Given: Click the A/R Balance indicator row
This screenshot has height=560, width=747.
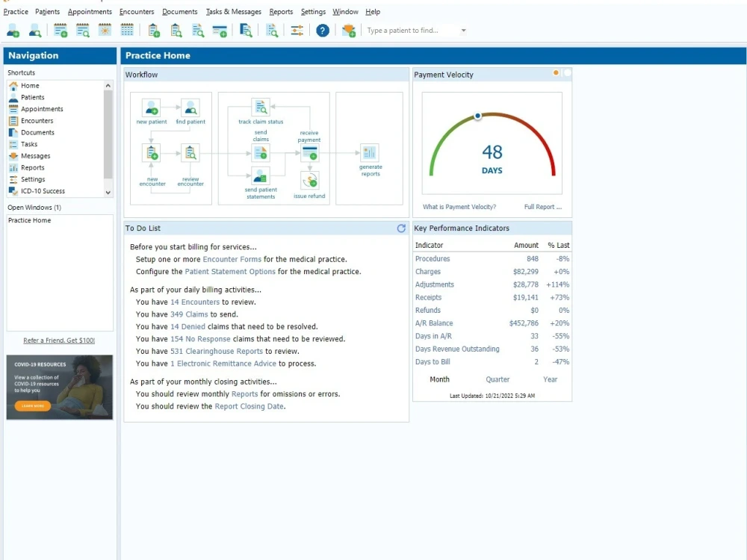Looking at the screenshot, I should pyautogui.click(x=492, y=323).
